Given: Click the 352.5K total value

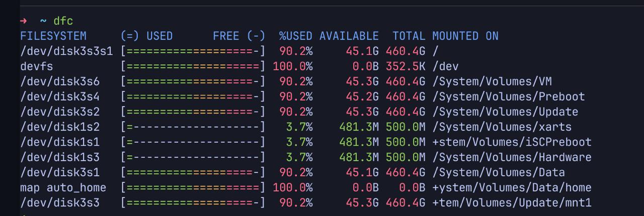Looking at the screenshot, I should pyautogui.click(x=406, y=66).
